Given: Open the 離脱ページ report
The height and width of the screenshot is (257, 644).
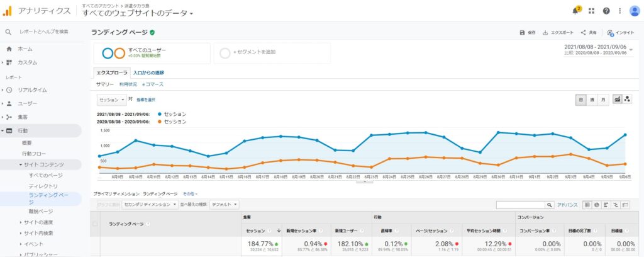Looking at the screenshot, I should pyautogui.click(x=41, y=212).
